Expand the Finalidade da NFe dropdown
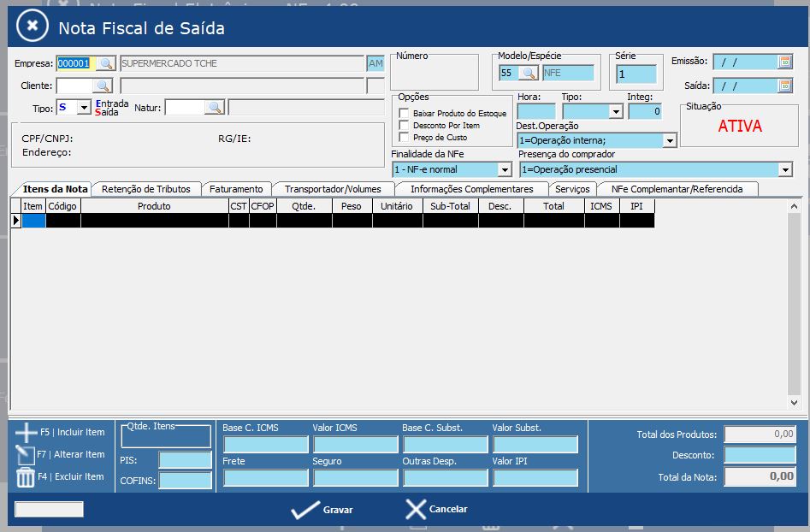Screen dimensions: 810x532 coord(504,169)
